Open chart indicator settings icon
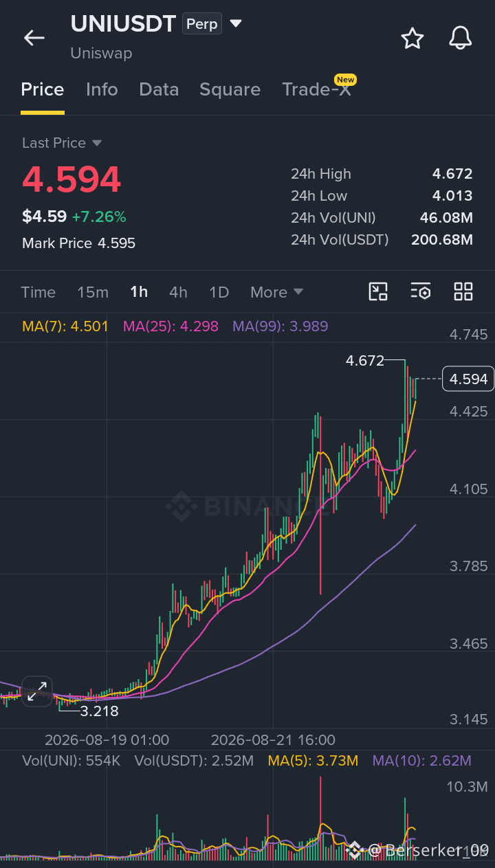Screen dimensions: 495x868 [421, 291]
